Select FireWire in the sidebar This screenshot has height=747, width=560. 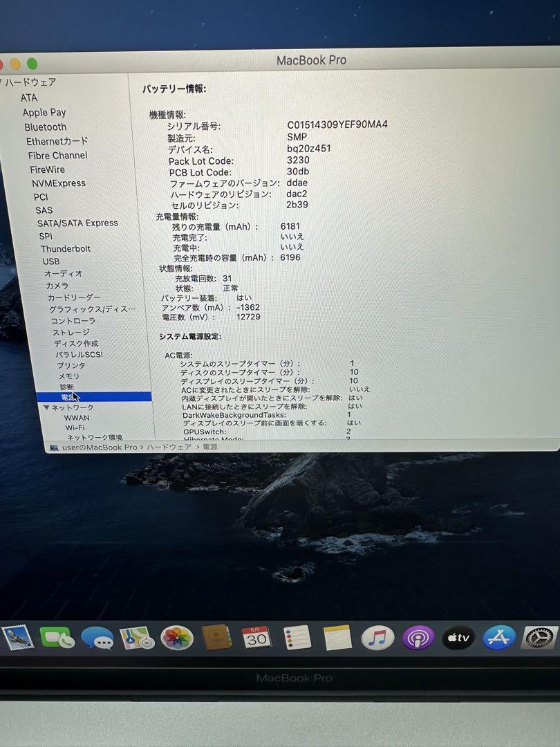click(x=47, y=169)
